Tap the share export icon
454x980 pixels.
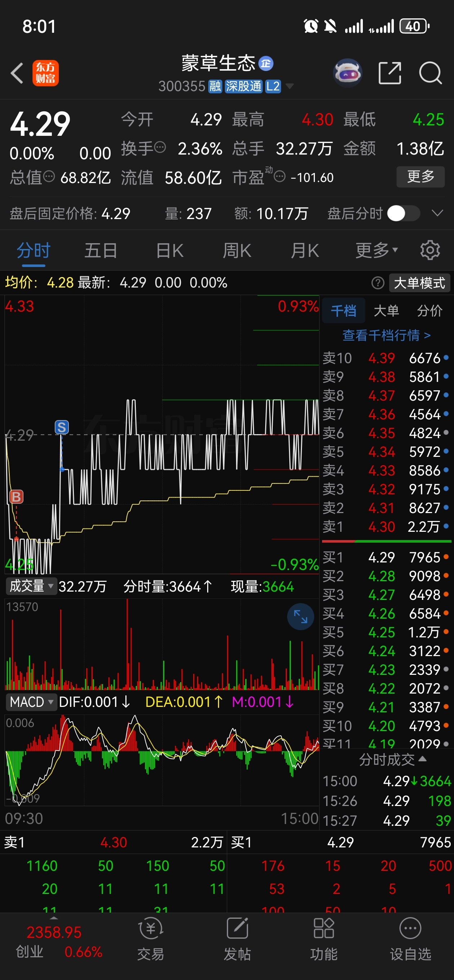point(390,73)
